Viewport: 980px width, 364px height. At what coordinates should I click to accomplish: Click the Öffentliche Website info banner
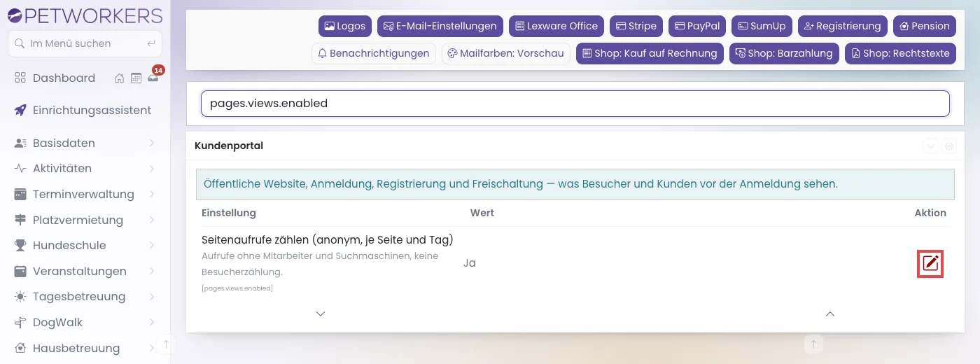click(x=575, y=184)
